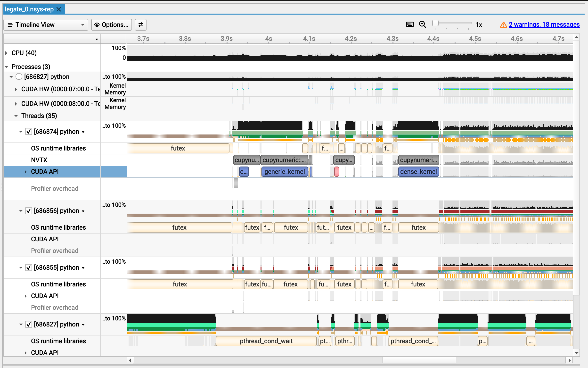Click the horizontal scrollbar left arrow

coord(130,360)
